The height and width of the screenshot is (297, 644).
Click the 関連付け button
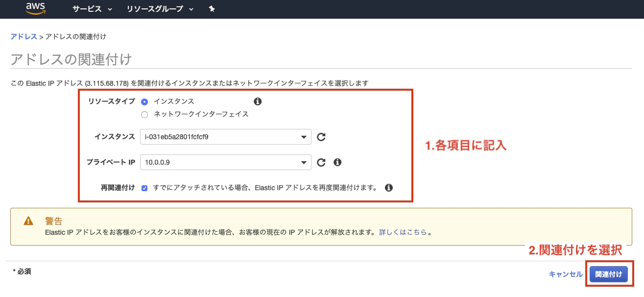click(x=609, y=274)
